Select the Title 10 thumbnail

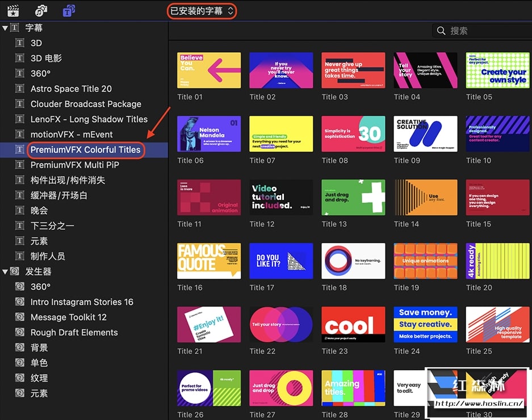pyautogui.click(x=498, y=134)
